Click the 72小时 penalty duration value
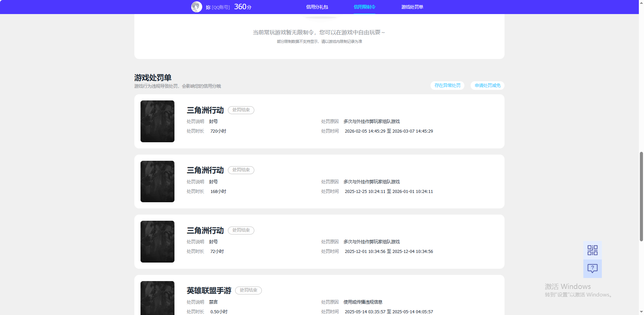644x315 pixels. point(217,252)
